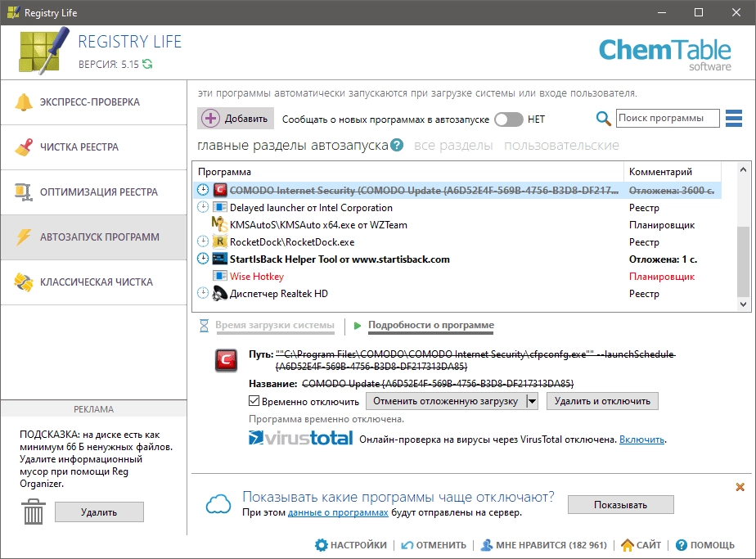This screenshot has width=756, height=559.
Task: Click the Удалить button in the ad panel
Action: pos(99,512)
